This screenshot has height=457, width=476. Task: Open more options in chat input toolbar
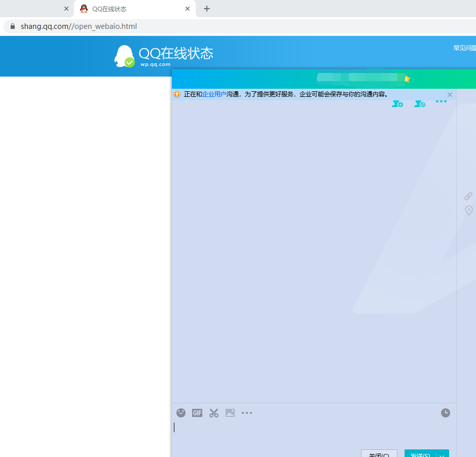click(247, 413)
